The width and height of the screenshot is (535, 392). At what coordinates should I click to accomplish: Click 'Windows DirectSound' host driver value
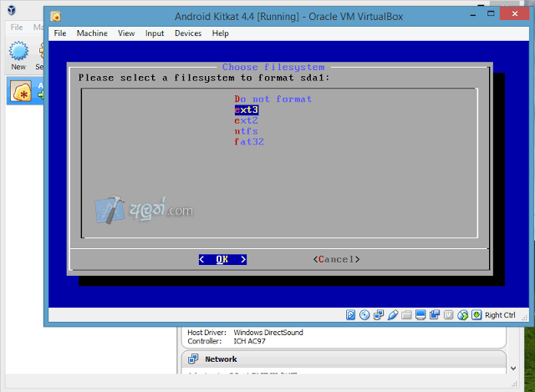268,333
